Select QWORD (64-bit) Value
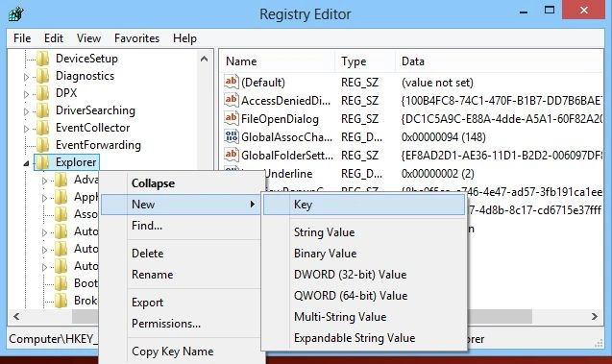 click(x=364, y=296)
